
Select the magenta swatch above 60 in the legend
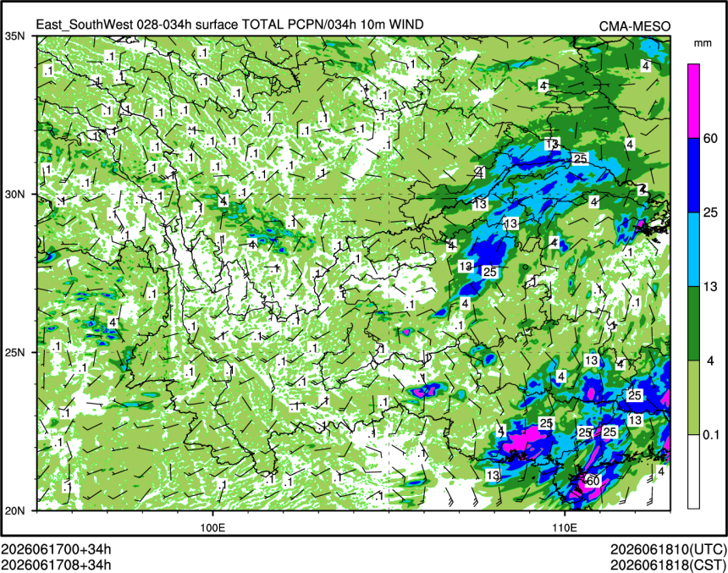693,102
